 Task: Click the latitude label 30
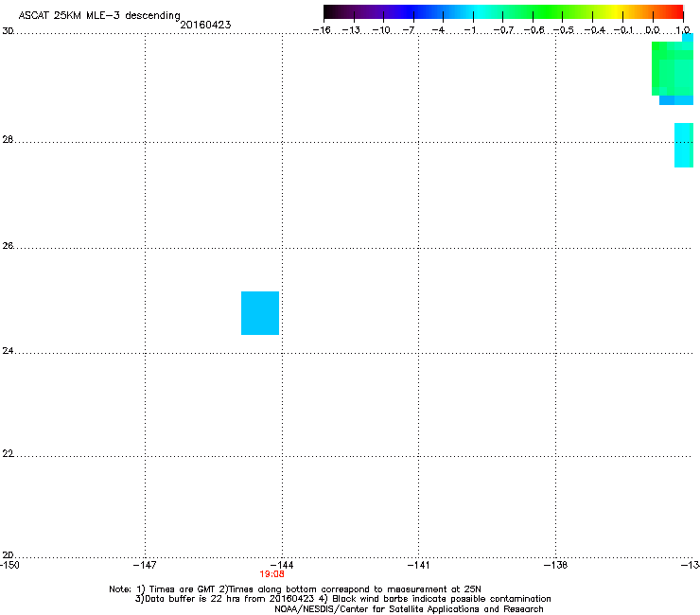8,31
